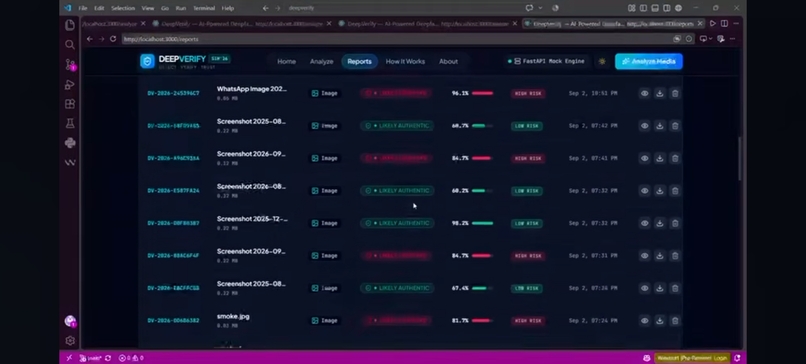The height and width of the screenshot is (364, 806).
Task: Open the Accounts icon in activity bar
Action: click(70, 321)
